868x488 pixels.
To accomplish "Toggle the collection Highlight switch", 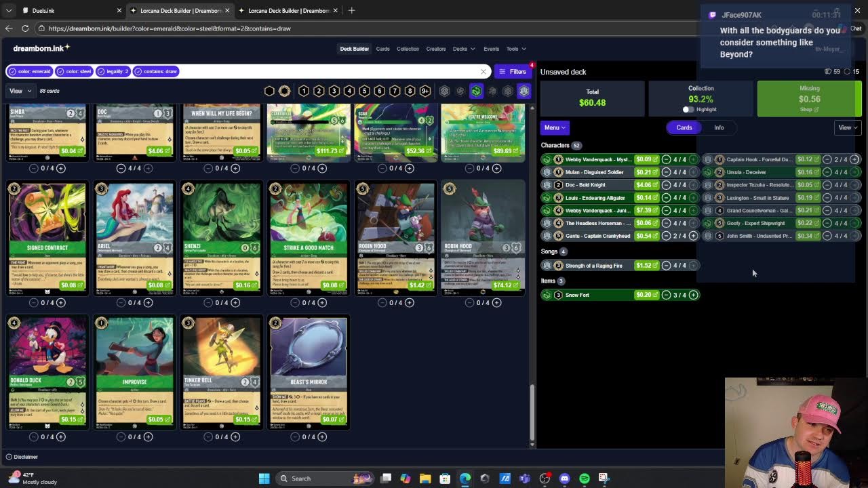I will (x=688, y=109).
